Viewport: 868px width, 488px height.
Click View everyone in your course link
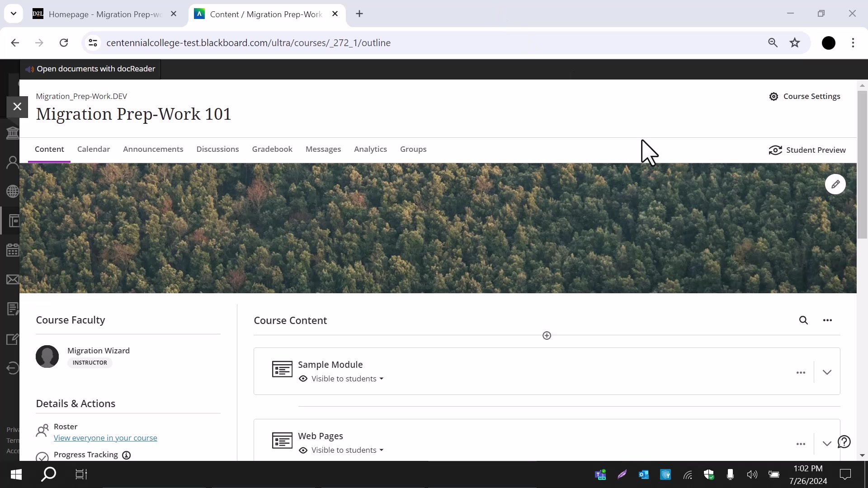tap(105, 438)
